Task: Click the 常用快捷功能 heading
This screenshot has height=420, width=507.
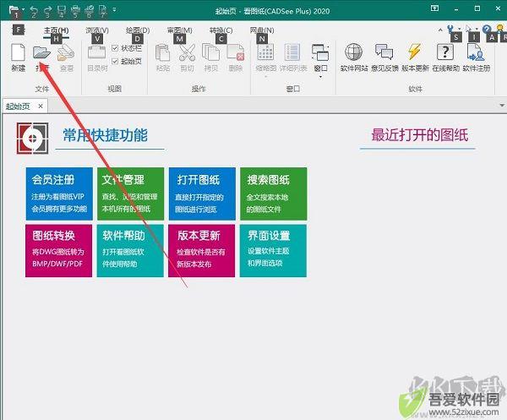Action: 105,135
